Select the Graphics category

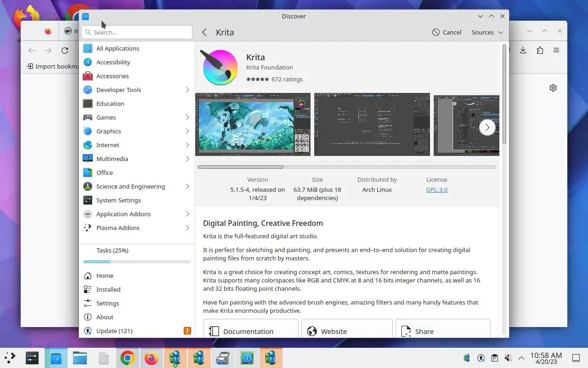[137, 131]
